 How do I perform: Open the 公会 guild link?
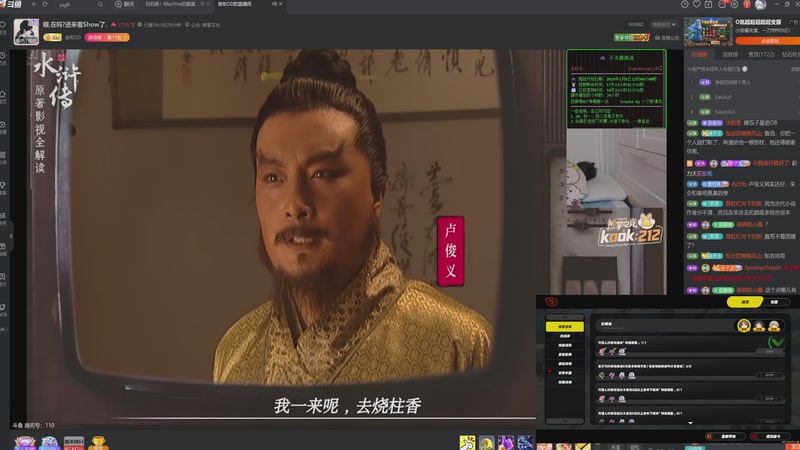(x=203, y=24)
